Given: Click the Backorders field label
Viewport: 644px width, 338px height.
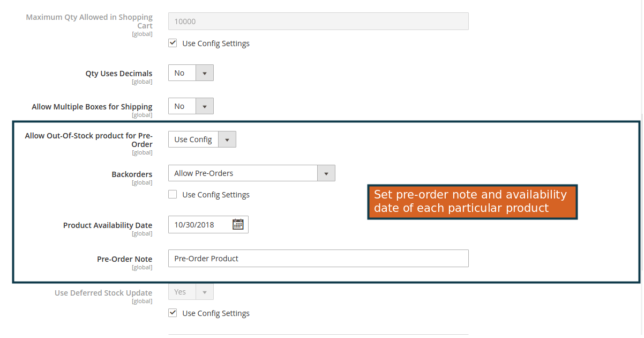Looking at the screenshot, I should [x=132, y=174].
